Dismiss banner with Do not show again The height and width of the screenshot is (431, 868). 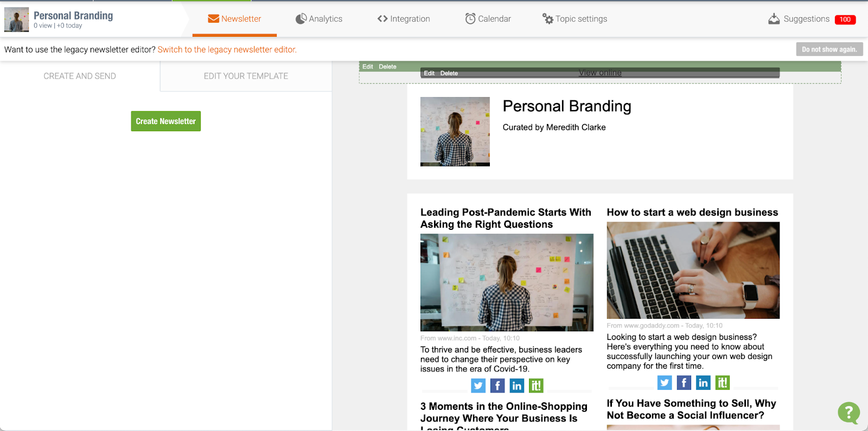[829, 49]
